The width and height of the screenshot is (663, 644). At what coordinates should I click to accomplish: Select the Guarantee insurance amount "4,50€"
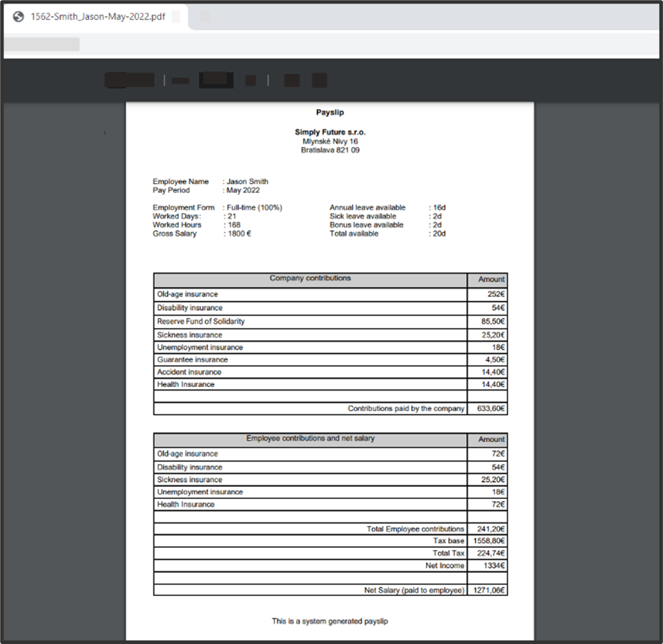pos(495,360)
